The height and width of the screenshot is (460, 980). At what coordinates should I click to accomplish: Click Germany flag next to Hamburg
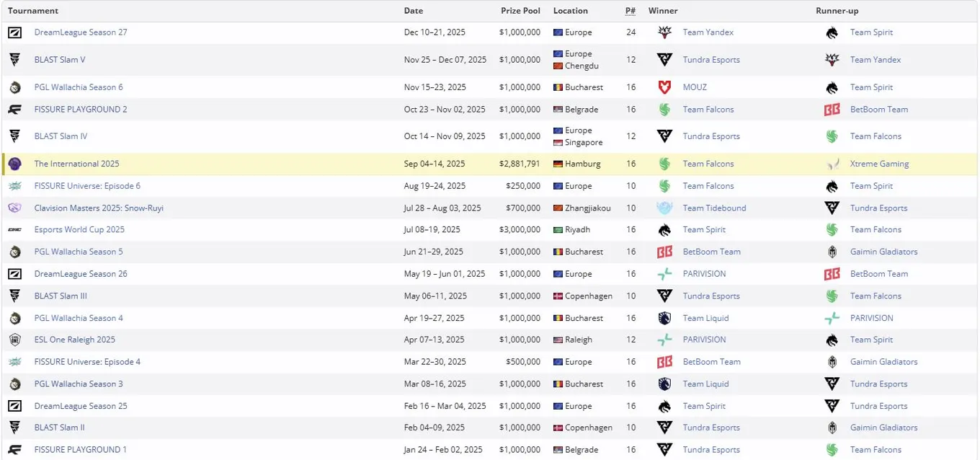tap(558, 164)
